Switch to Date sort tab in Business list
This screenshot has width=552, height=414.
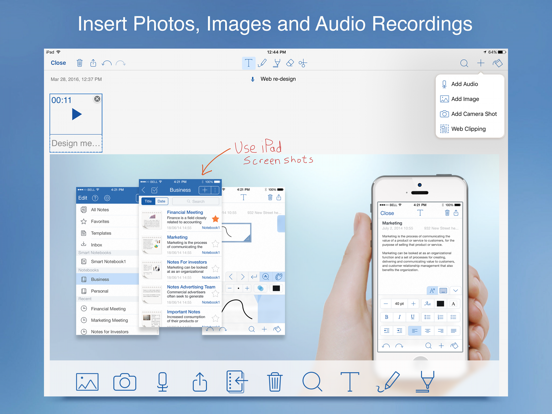point(162,201)
